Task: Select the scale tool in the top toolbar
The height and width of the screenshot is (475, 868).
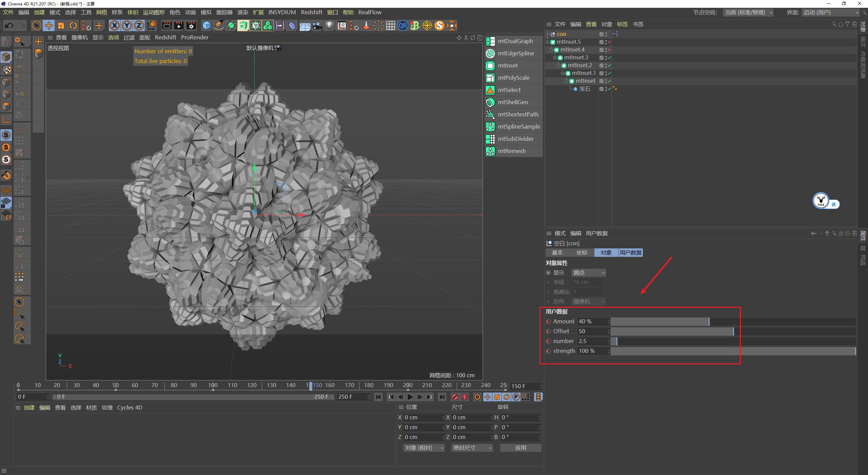Action: [x=61, y=25]
